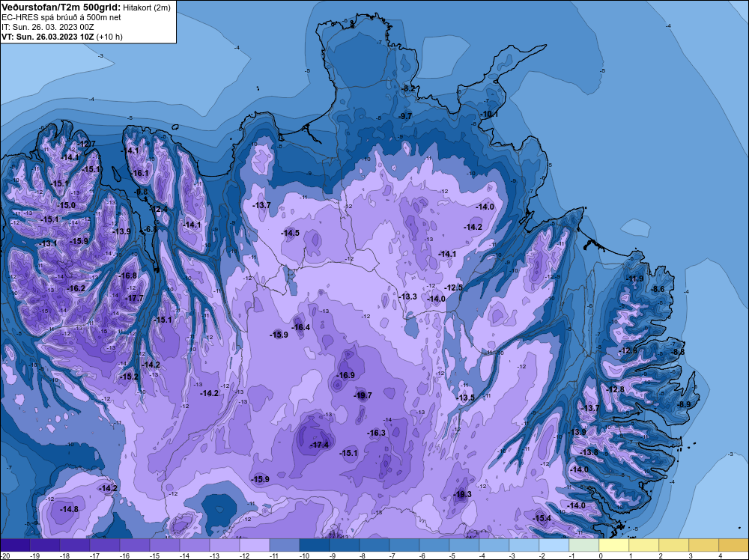This screenshot has width=749, height=560.
Task: Click the -11.9 temperature label
Action: tap(634, 279)
